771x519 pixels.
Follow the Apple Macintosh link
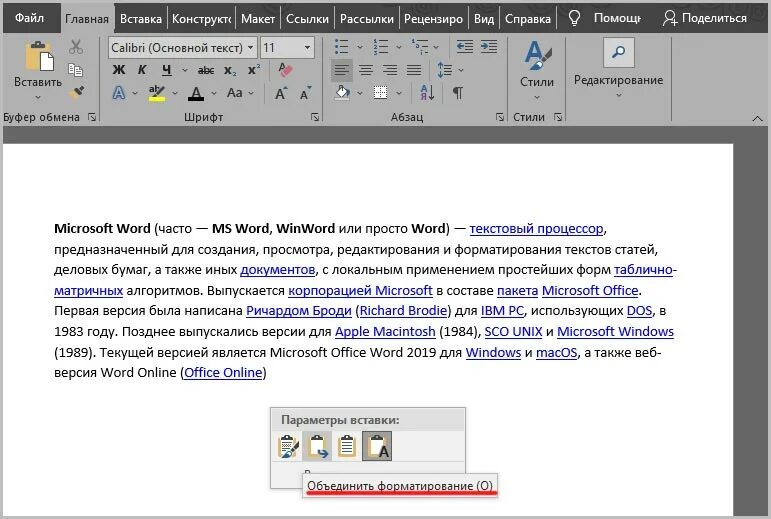tap(385, 331)
